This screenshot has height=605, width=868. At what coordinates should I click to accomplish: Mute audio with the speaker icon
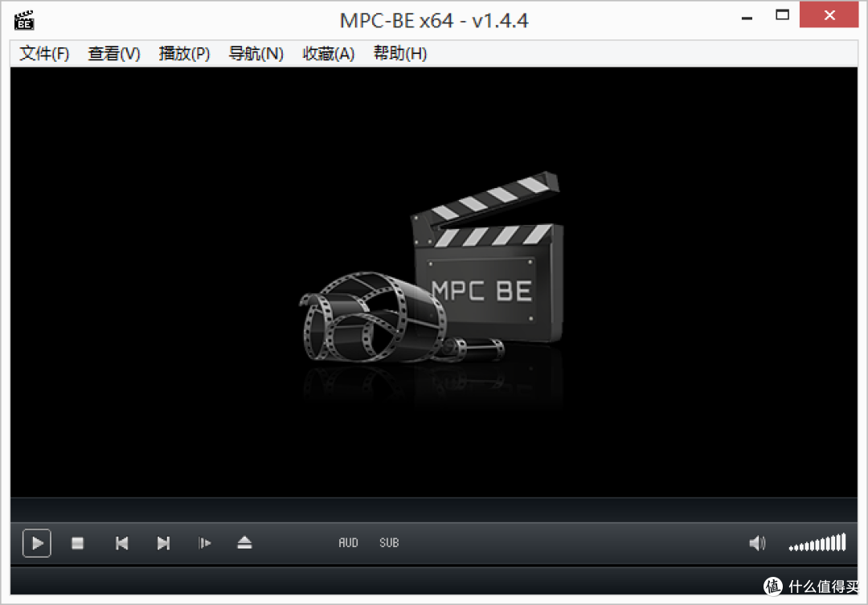[x=757, y=543]
